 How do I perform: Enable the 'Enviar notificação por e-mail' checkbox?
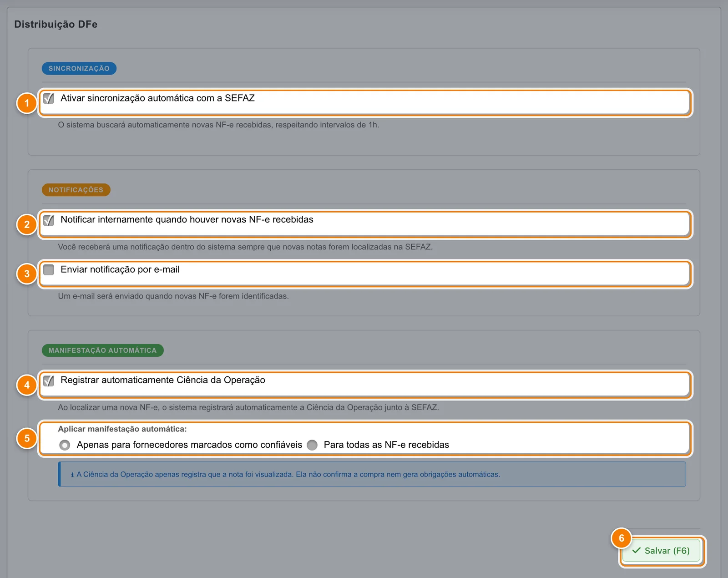coord(49,270)
